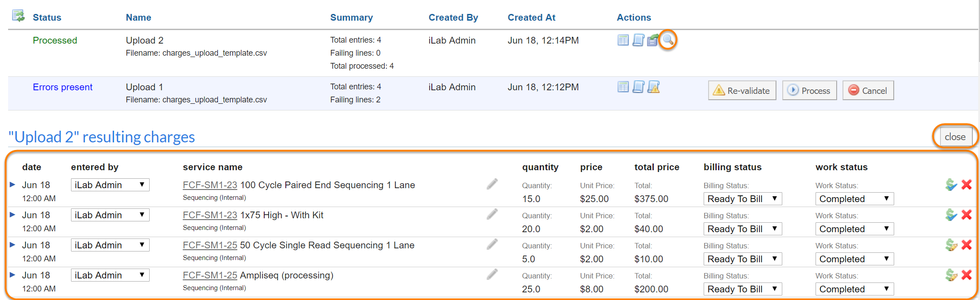
Task: Open first table icon in Upload 2 actions
Action: click(623, 40)
